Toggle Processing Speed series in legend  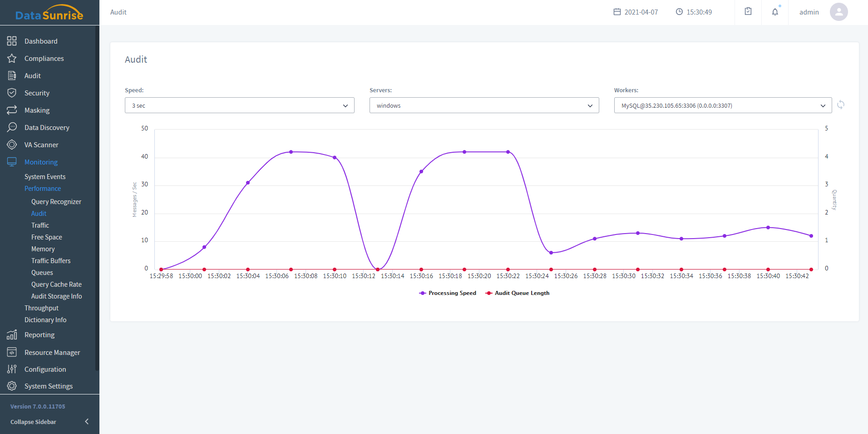coord(448,293)
